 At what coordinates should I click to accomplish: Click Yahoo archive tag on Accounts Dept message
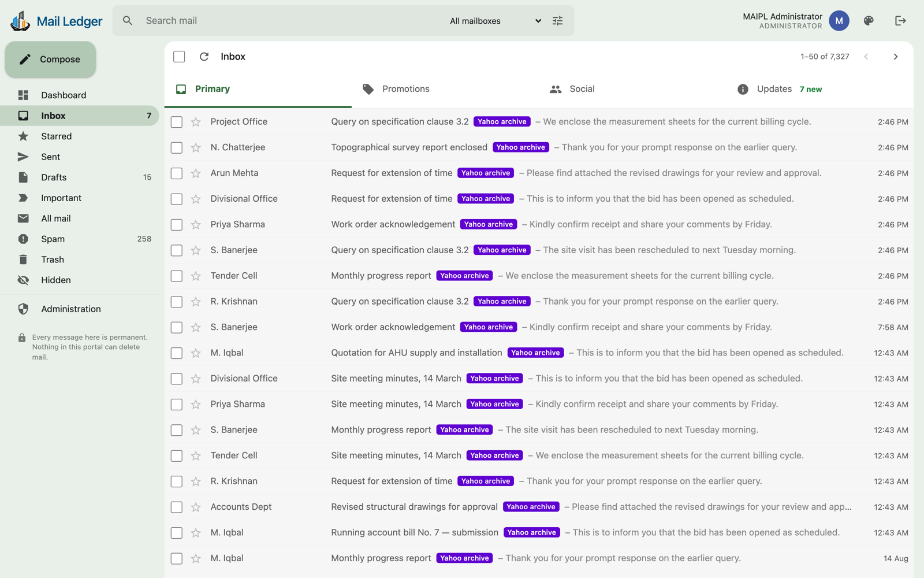(x=531, y=507)
